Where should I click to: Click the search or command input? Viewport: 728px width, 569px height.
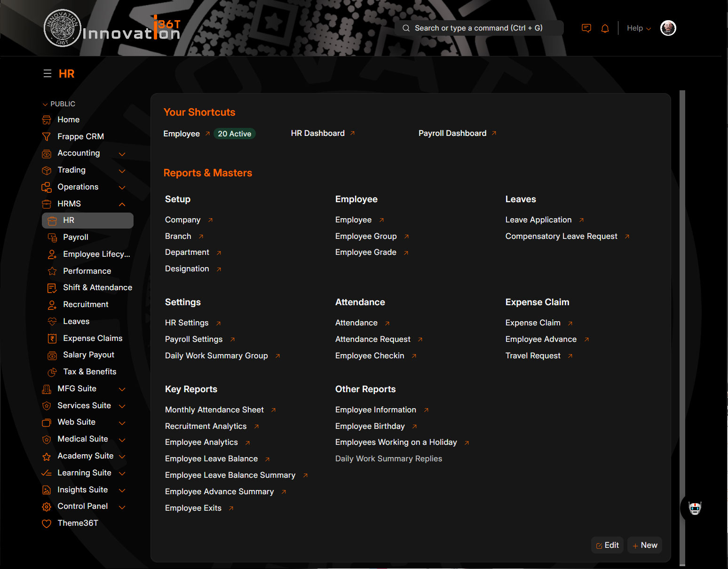tap(478, 28)
